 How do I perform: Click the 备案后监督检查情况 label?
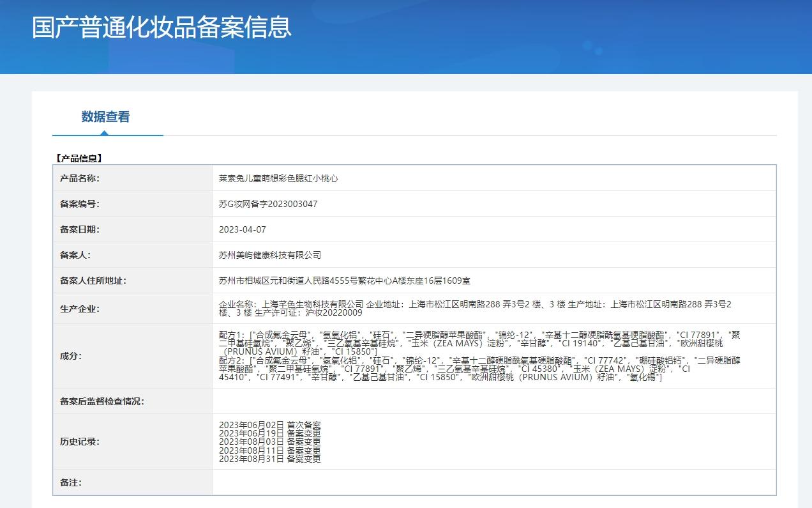[102, 401]
